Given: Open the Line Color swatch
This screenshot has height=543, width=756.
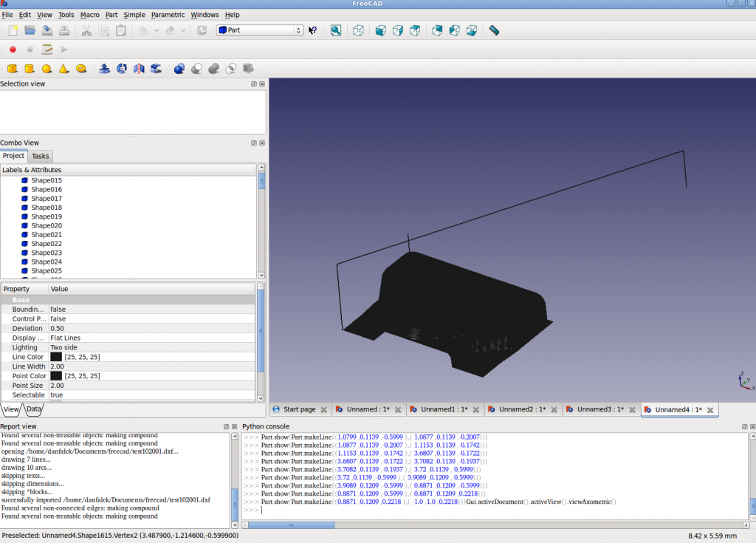Looking at the screenshot, I should (x=56, y=357).
